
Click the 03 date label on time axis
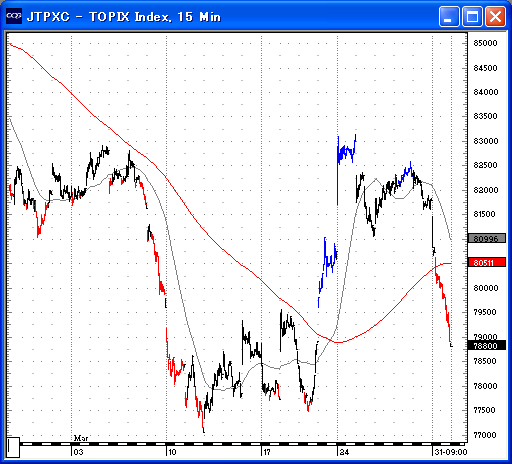pos(78,452)
